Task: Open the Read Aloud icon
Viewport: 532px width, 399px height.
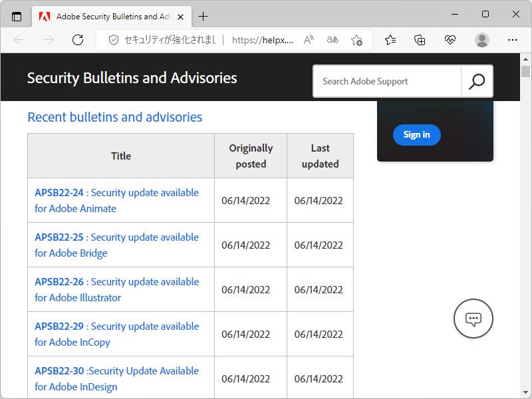Action: coord(309,40)
